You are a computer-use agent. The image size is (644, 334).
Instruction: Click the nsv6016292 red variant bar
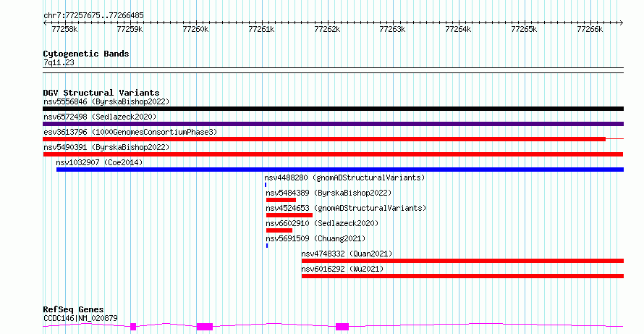pyautogui.click(x=462, y=276)
